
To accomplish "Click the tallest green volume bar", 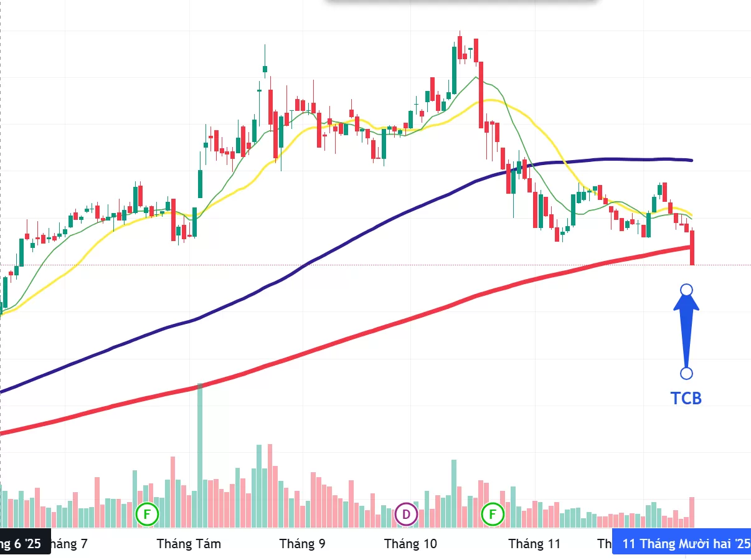I will coord(200,455).
